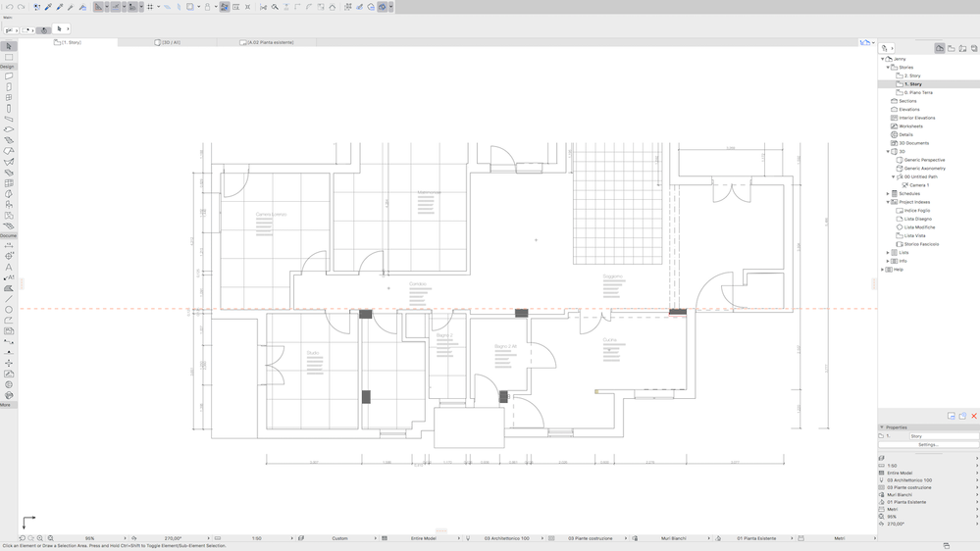Expand the Help group in Navigator
The height and width of the screenshot is (551, 980).
pyautogui.click(x=883, y=270)
